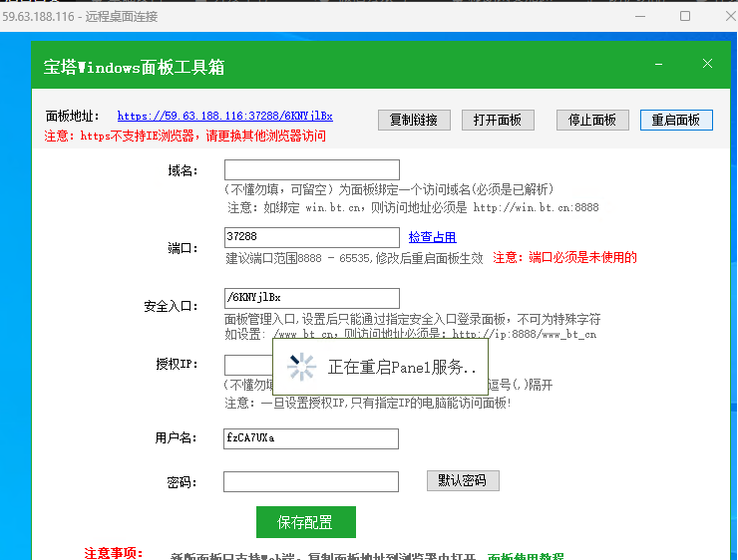Focus the 安全入口 input field

click(312, 298)
